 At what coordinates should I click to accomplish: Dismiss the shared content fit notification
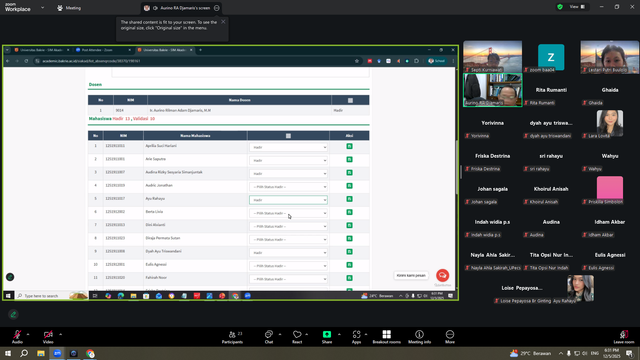(223, 22)
